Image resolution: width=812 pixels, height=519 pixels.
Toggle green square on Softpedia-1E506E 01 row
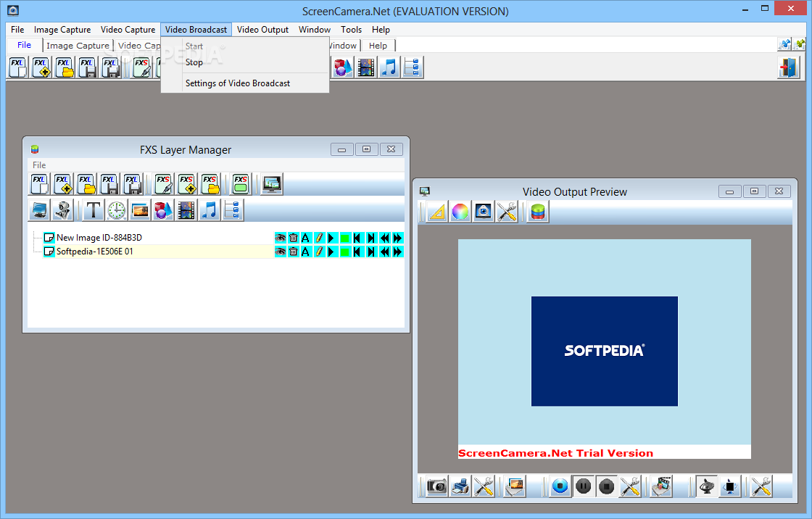[344, 252]
